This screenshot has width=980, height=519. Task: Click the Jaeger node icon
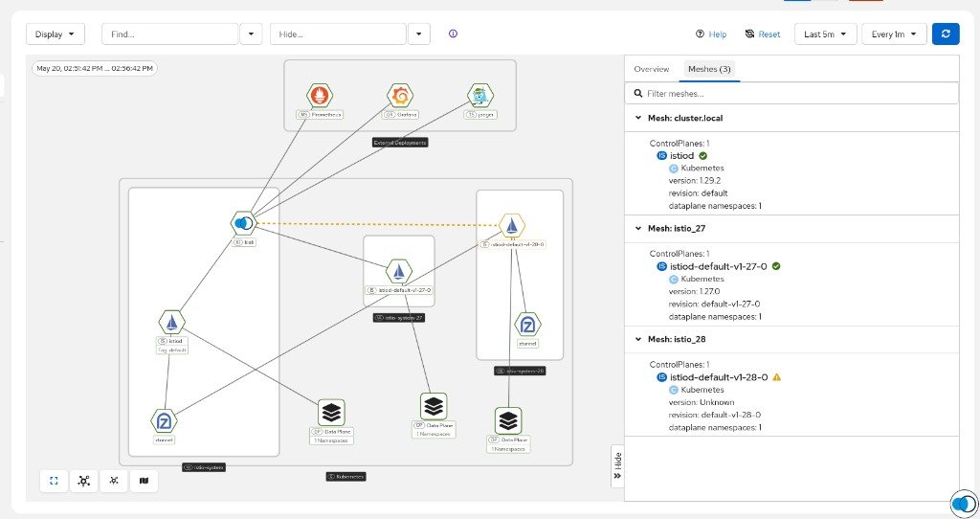point(480,96)
